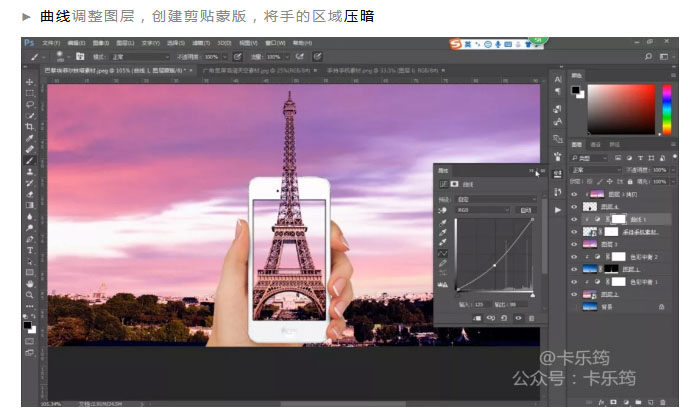Open the layer blend mode dropdown in Layers
The image size is (700, 415).
595,170
